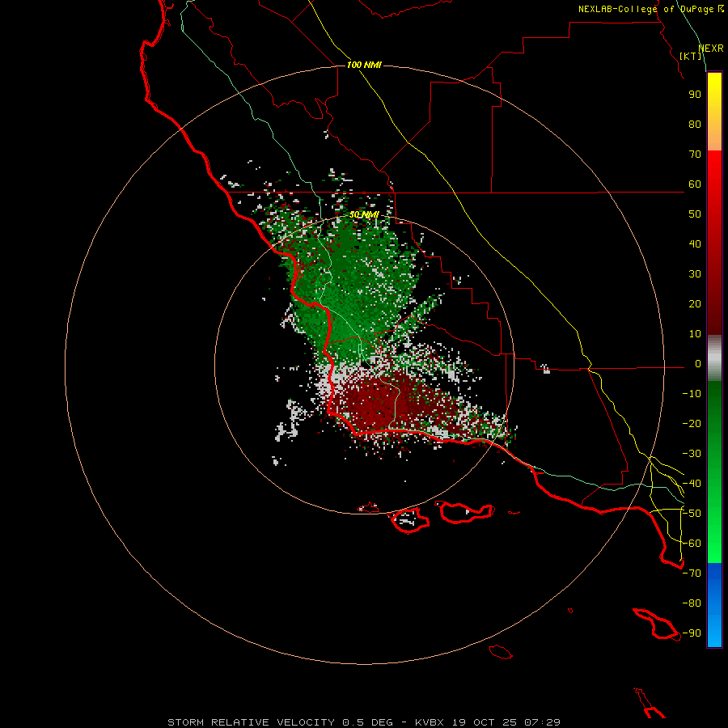Click the scale value 30 on the dark red band

coord(695,274)
